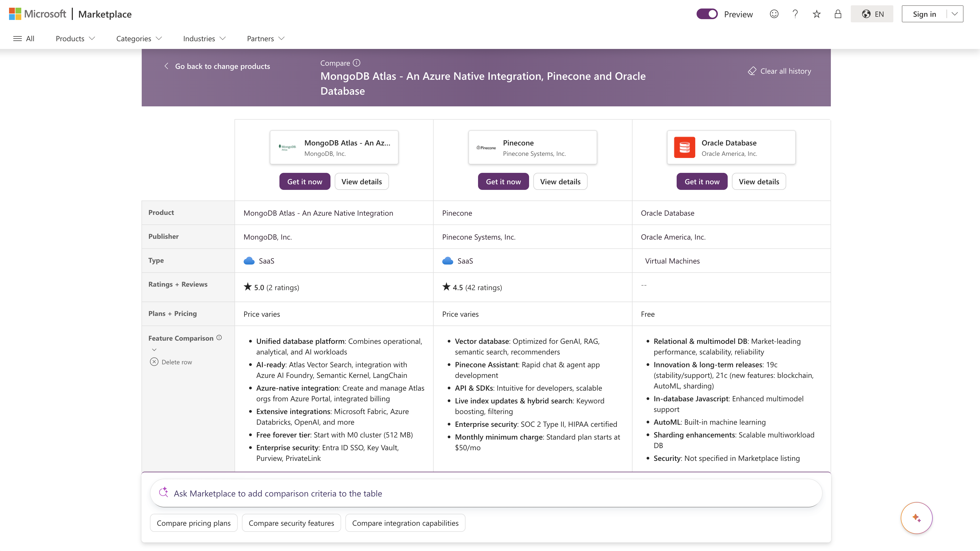
Task: Open the floating AI assistant sparkle button
Action: coord(916,518)
